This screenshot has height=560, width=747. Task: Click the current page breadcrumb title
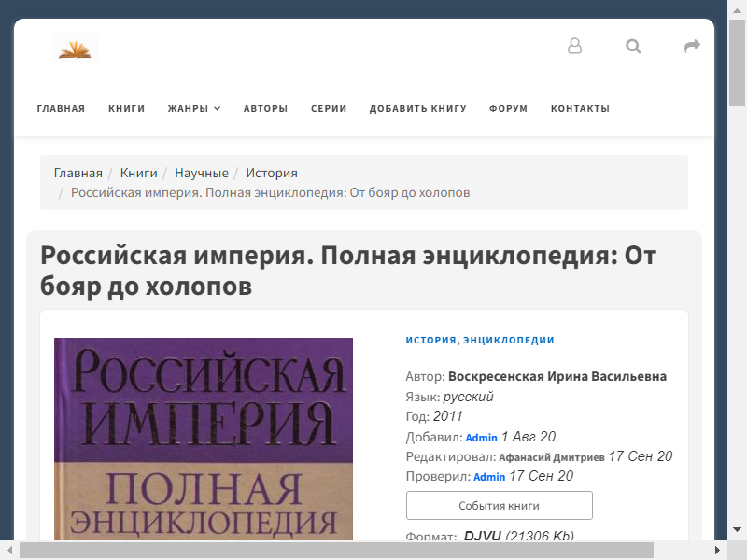(x=271, y=192)
